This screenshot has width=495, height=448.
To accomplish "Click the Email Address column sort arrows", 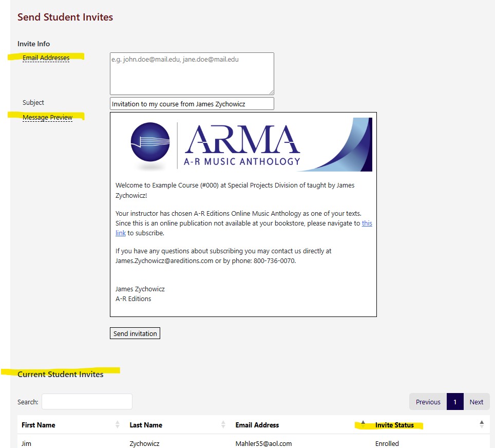I will [363, 424].
